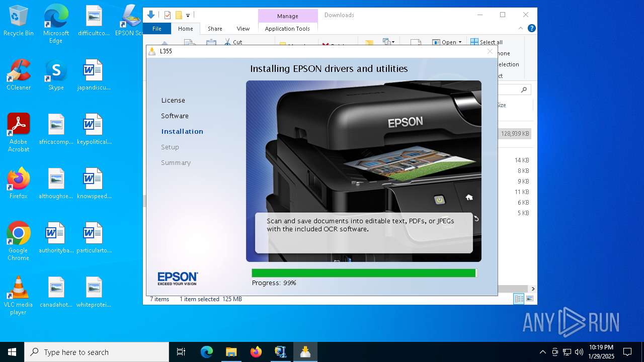Viewport: 644px width, 362px height.
Task: Select the japandiscu Word document icon
Action: point(94,75)
